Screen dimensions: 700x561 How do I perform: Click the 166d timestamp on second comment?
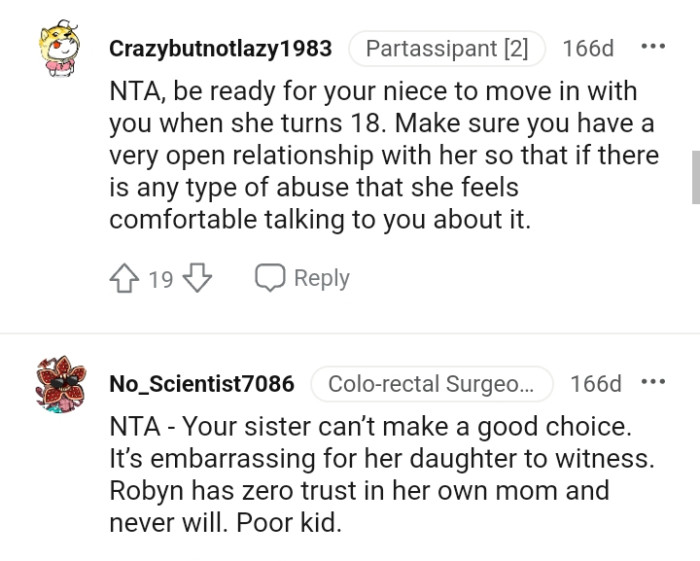(596, 384)
